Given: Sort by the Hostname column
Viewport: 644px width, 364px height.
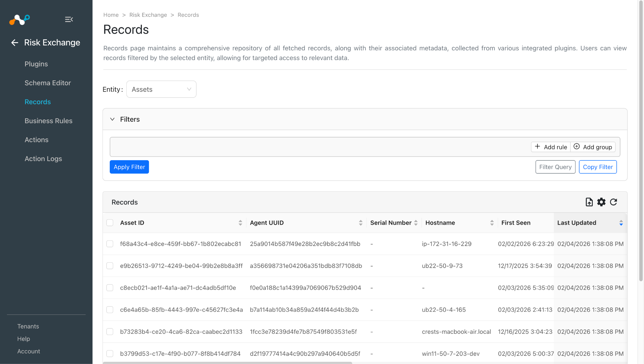Looking at the screenshot, I should point(492,223).
